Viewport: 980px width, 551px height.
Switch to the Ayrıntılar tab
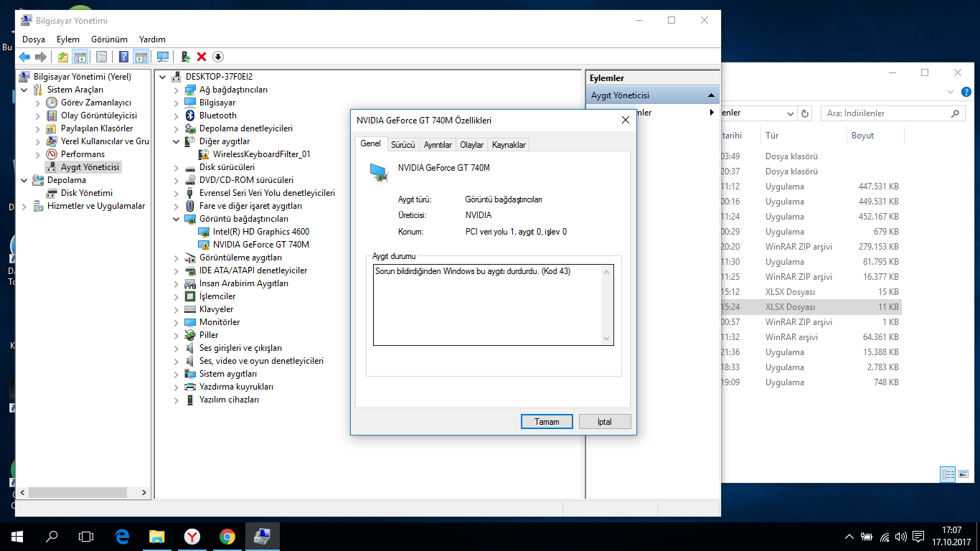tap(438, 144)
